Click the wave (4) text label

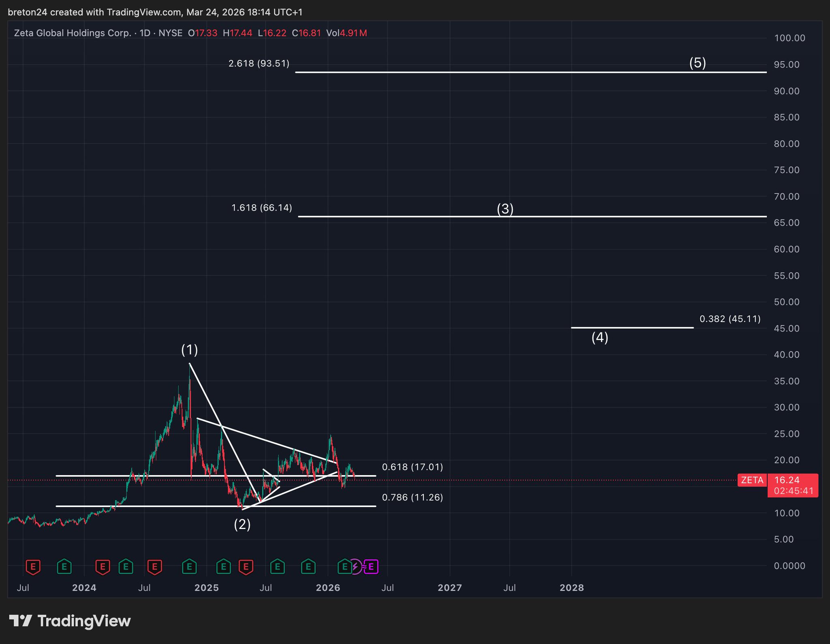[x=599, y=337]
